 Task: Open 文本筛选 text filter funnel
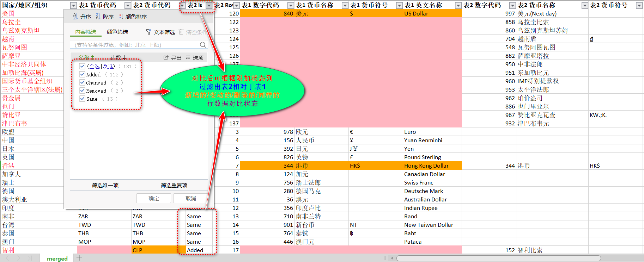[x=148, y=32]
